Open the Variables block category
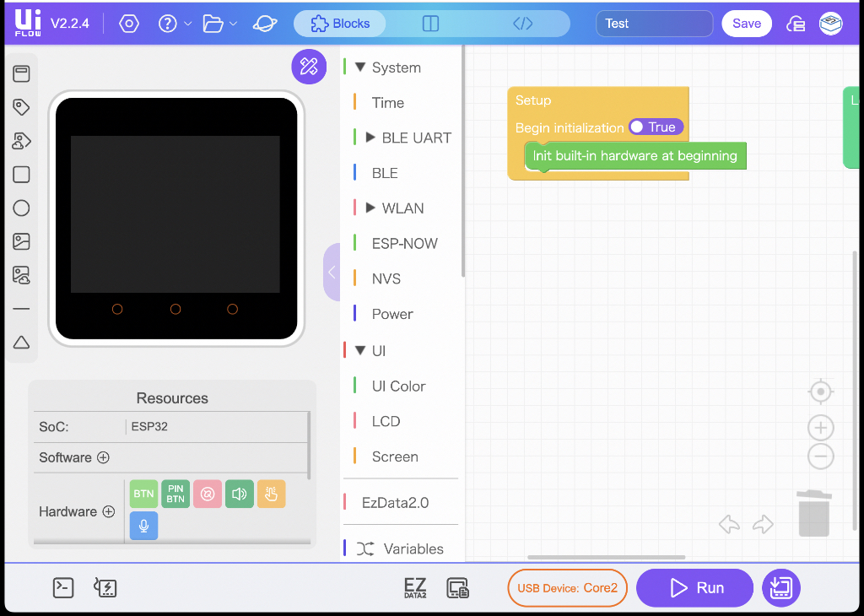This screenshot has height=616, width=864. point(413,548)
